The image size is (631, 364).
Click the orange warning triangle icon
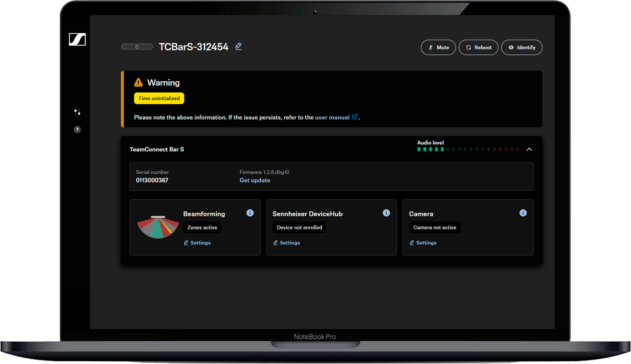[x=138, y=83]
